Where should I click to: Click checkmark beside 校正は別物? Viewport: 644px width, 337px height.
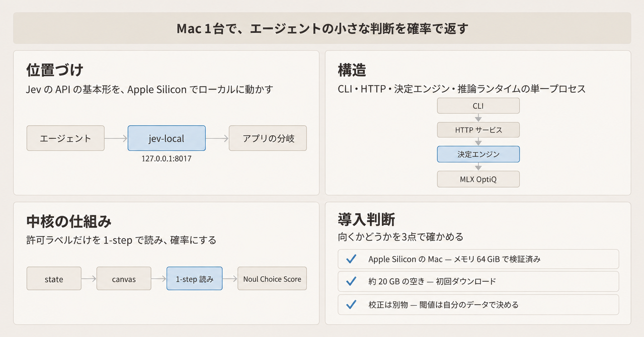click(x=351, y=304)
